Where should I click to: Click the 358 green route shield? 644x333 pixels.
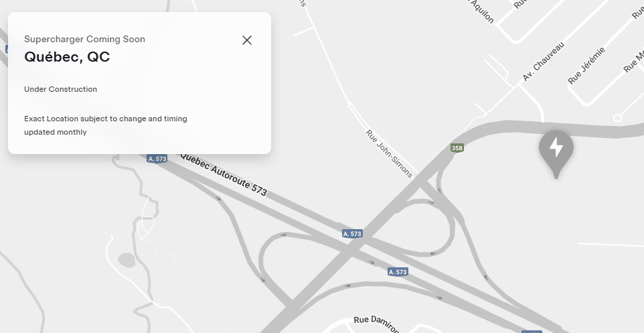tap(457, 148)
